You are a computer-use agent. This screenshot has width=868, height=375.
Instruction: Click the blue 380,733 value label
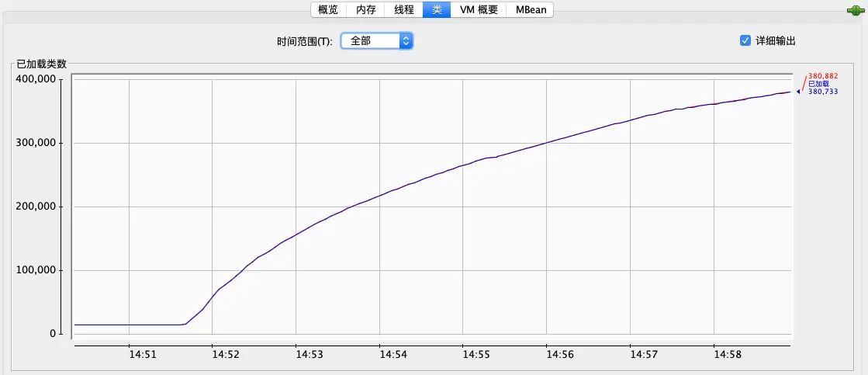823,92
